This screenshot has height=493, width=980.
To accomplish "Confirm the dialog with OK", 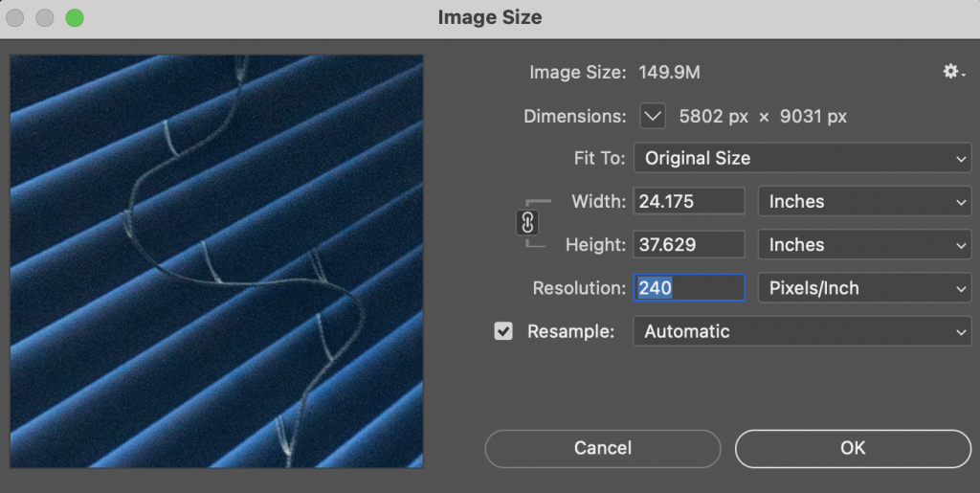I will (x=852, y=448).
